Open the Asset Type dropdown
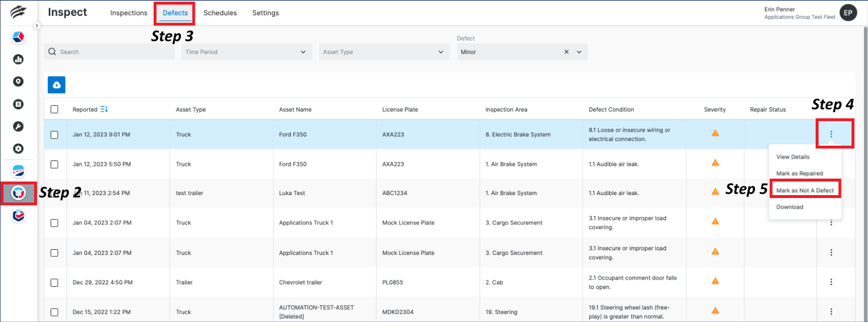 tap(383, 52)
